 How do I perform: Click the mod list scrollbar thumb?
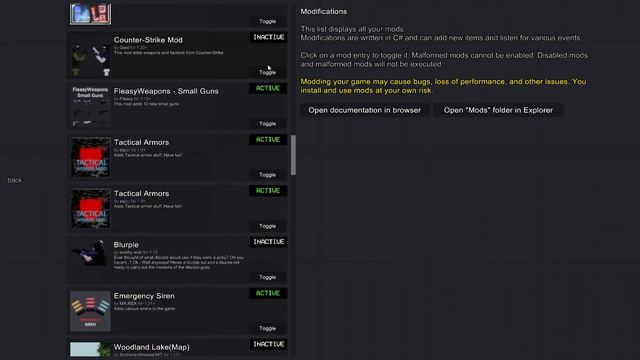coord(293,155)
